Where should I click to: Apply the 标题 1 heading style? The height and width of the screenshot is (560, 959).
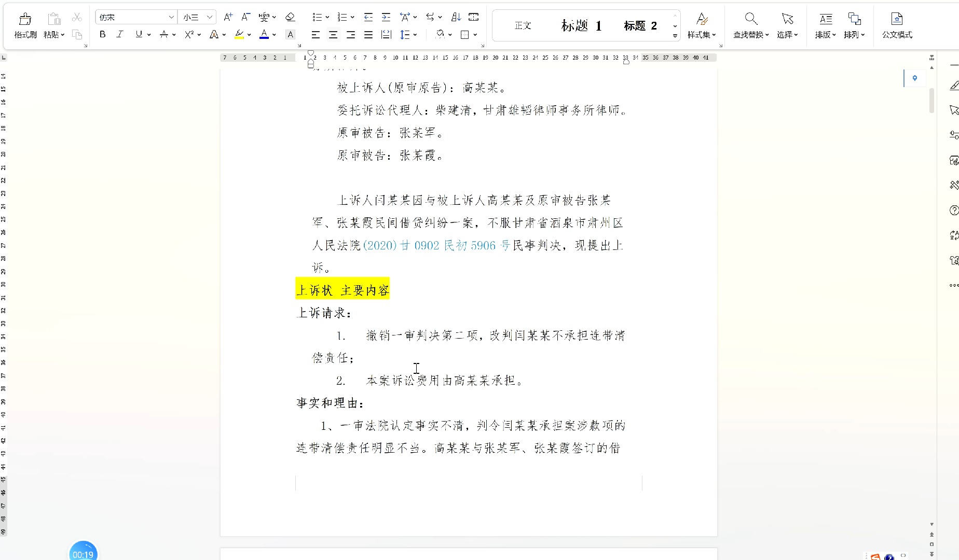point(581,26)
